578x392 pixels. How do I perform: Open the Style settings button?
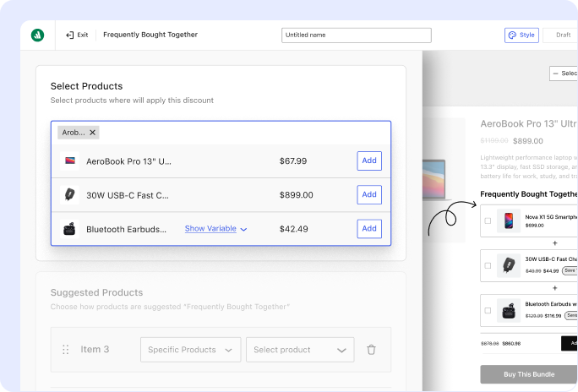point(521,35)
